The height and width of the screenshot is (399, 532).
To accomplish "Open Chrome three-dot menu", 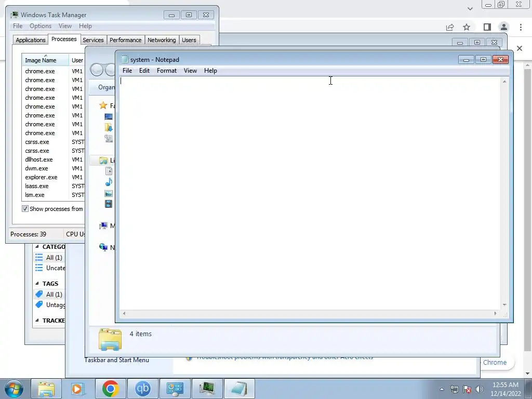I will point(521,27).
